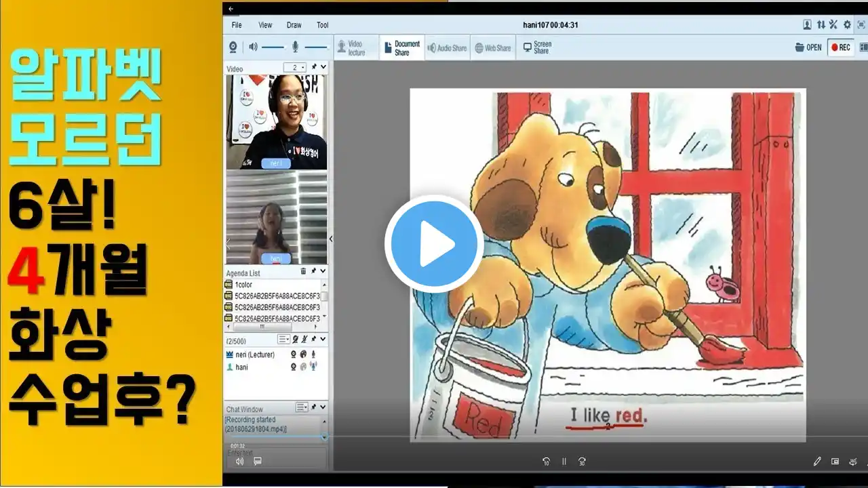Open the settings gear icon
The height and width of the screenshot is (488, 868).
point(847,24)
